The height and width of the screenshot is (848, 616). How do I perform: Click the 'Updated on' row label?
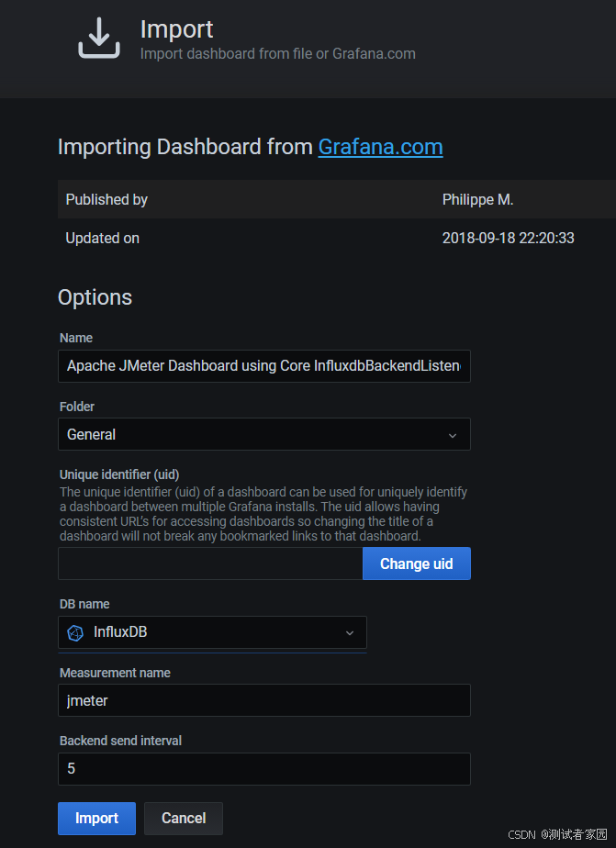102,238
